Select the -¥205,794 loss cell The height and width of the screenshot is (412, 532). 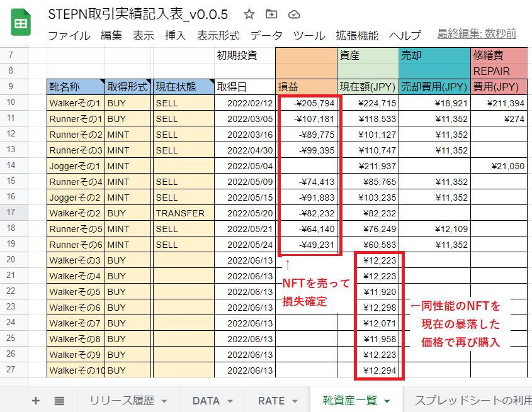click(307, 103)
